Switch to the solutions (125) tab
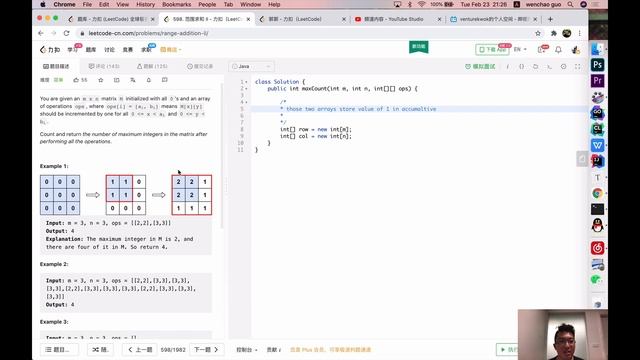Viewport: 640px width, 360px height. click(152, 66)
